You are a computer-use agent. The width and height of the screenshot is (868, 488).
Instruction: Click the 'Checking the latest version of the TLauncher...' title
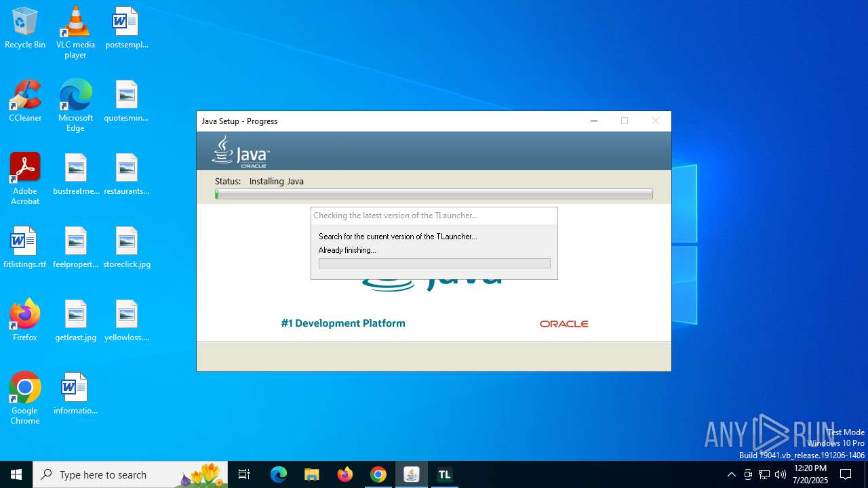[x=396, y=216]
